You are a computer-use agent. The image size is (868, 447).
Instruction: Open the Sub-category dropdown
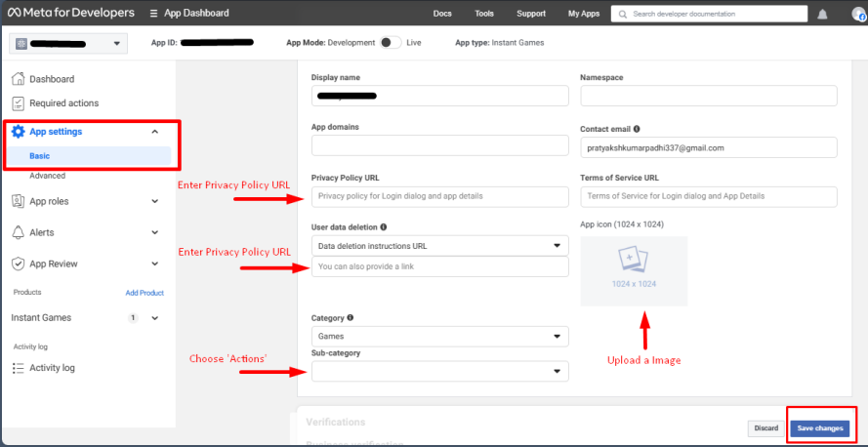click(x=440, y=371)
